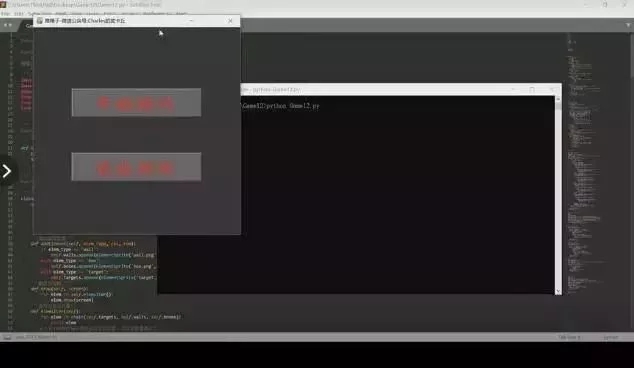
Task: Click the console scrollbar down arrow
Action: tap(558, 291)
